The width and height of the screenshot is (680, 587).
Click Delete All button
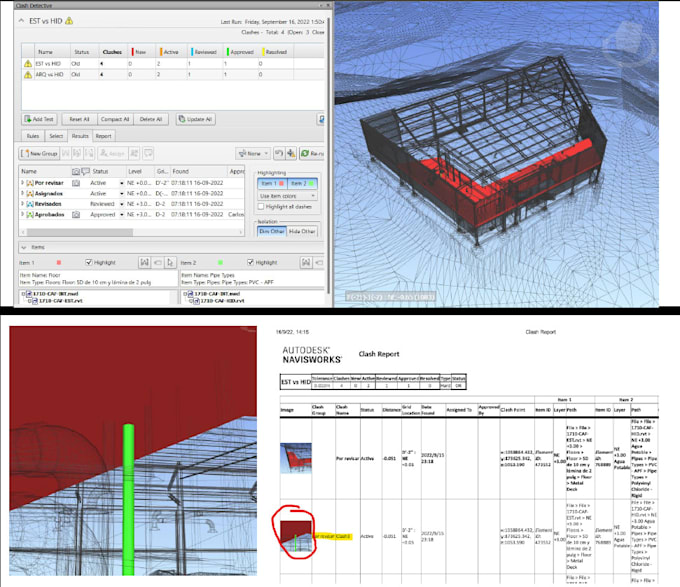click(151, 119)
